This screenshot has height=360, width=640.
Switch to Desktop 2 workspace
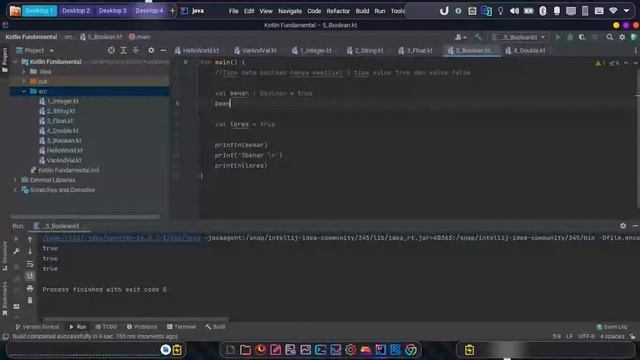point(76,11)
